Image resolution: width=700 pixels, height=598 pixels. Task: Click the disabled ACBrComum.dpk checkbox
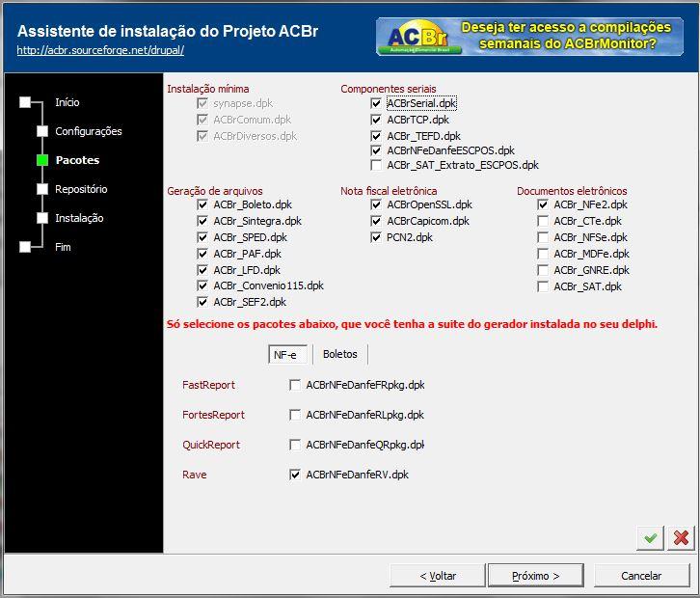tap(202, 120)
